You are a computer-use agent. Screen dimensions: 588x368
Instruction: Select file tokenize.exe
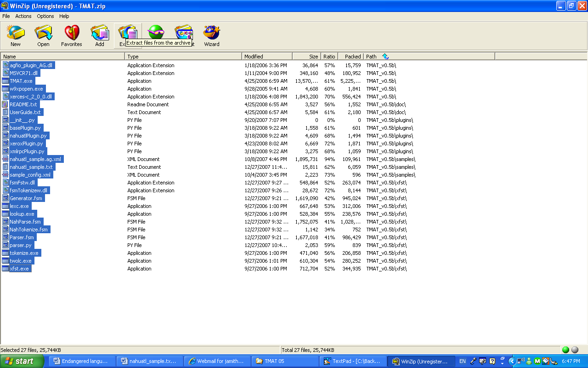pyautogui.click(x=24, y=253)
